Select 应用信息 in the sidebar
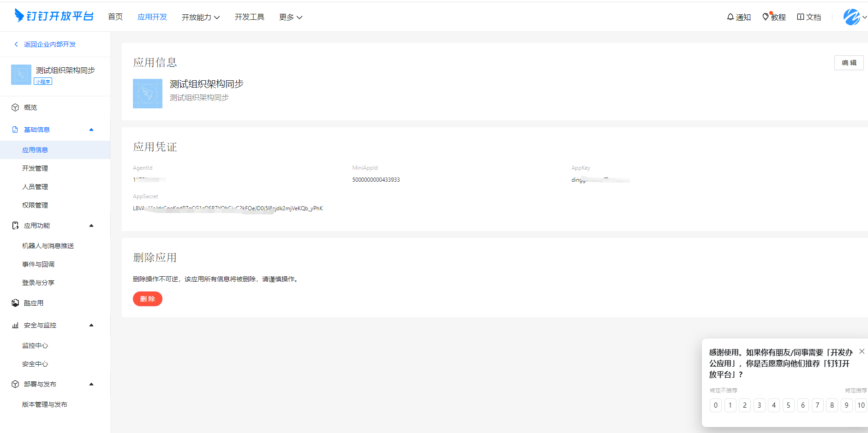868x433 pixels. (55, 150)
